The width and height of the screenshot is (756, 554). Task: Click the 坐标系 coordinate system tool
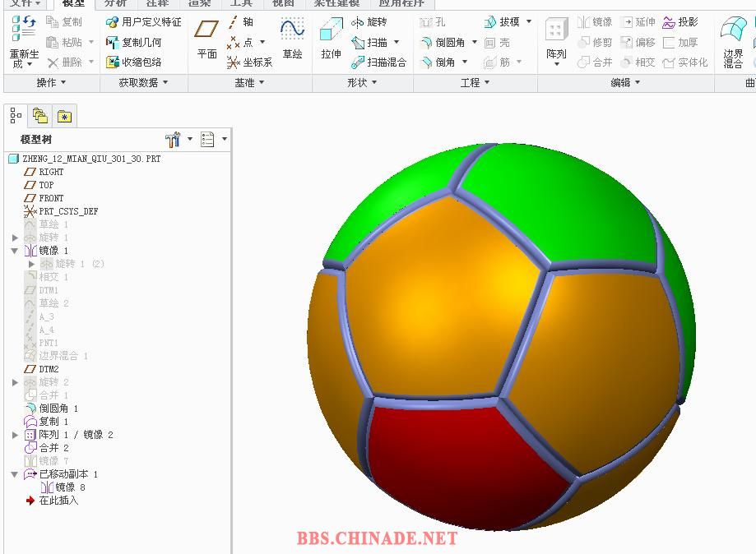coord(250,62)
